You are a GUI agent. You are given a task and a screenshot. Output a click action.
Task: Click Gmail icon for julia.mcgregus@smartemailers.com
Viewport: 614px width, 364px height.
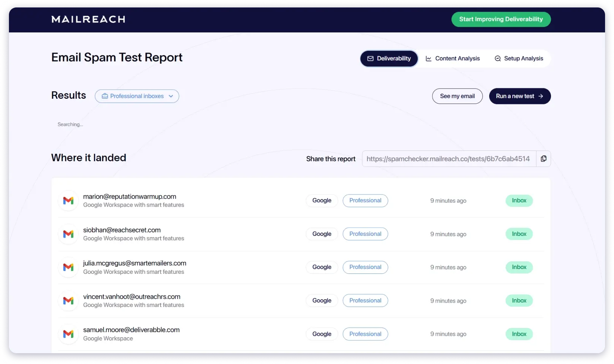pos(68,268)
